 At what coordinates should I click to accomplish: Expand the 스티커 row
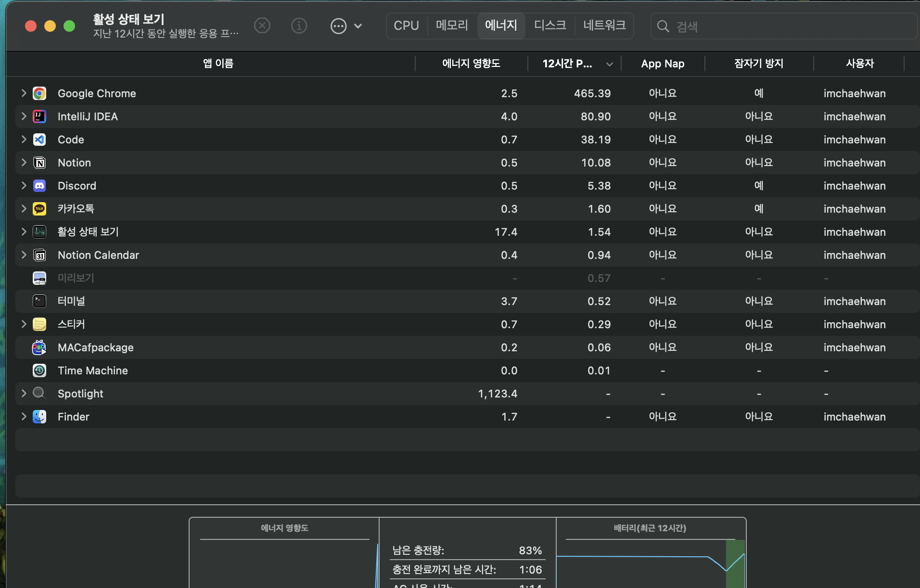(x=24, y=324)
